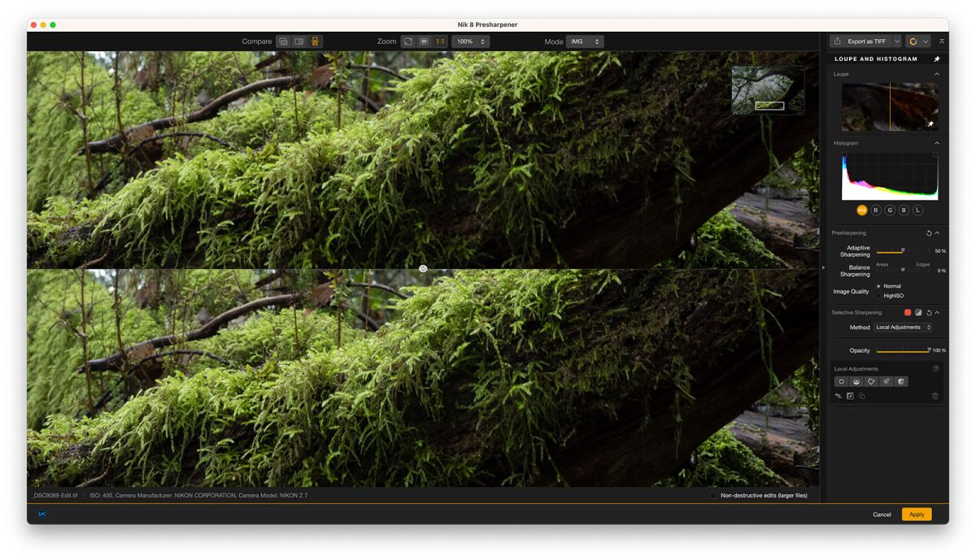This screenshot has width=976, height=560.
Task: Pin the Loupe and Histogram panel
Action: (x=936, y=59)
